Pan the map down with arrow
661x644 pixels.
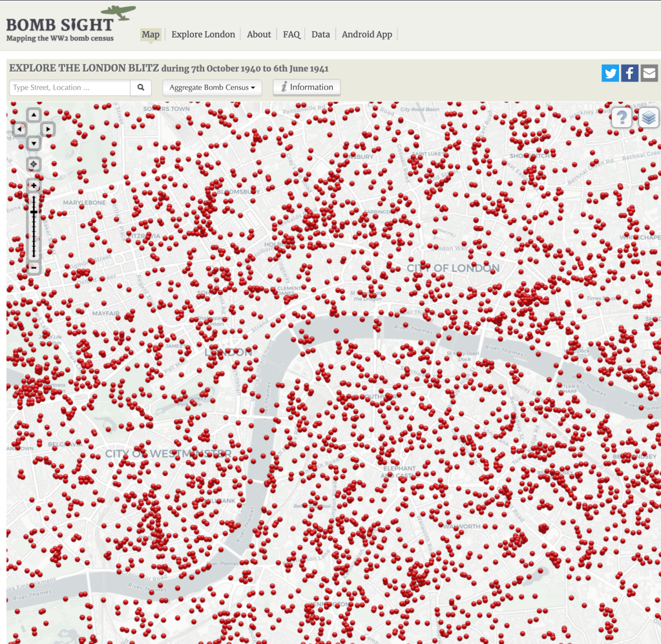point(34,143)
